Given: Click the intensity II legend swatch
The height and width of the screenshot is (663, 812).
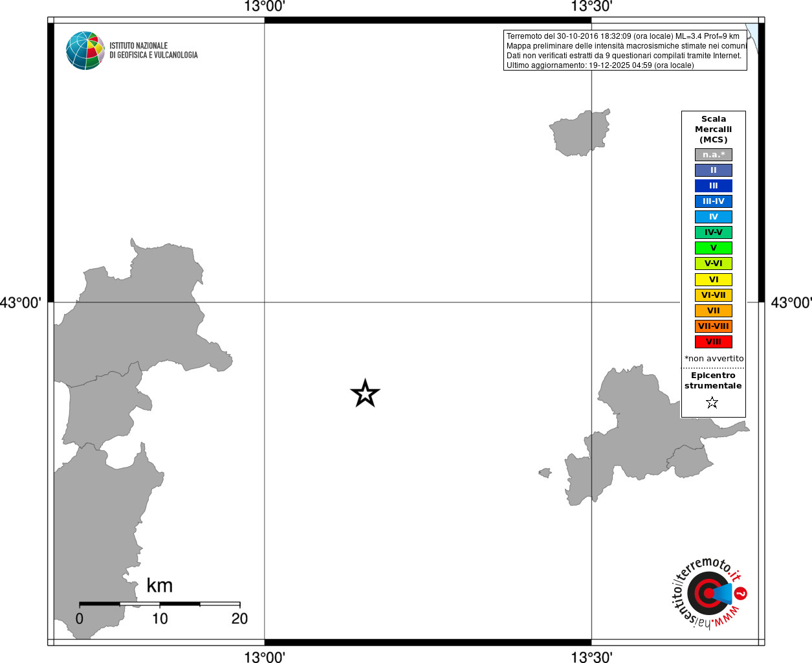Looking at the screenshot, I should [714, 170].
